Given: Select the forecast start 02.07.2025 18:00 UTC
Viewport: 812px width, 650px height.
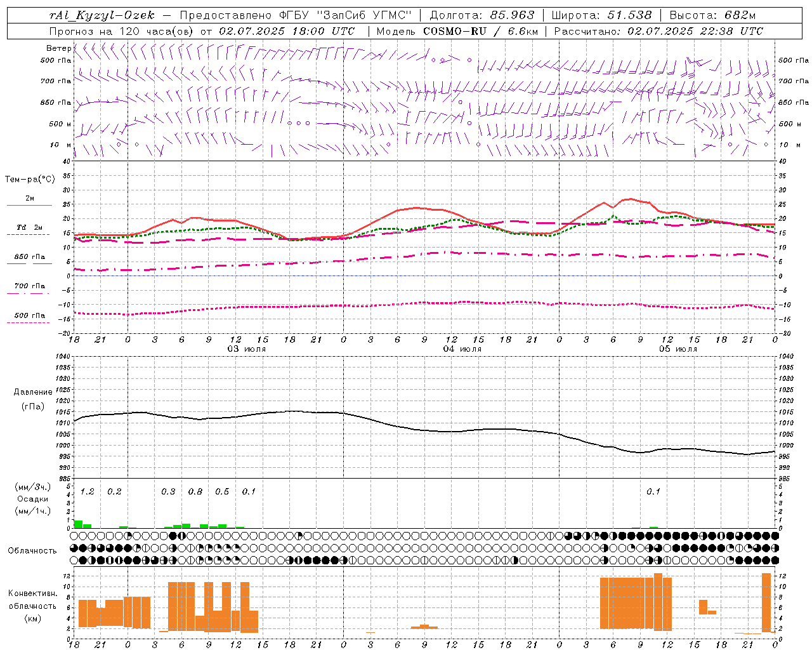Looking at the screenshot, I should (287, 31).
